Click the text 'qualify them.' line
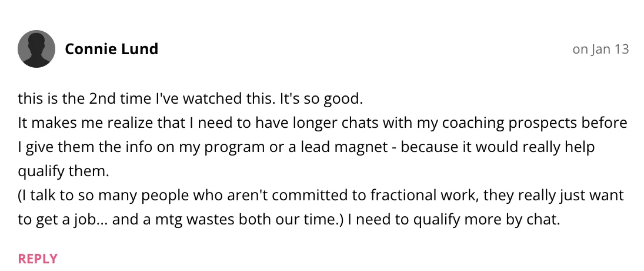The height and width of the screenshot is (271, 644). coord(64,171)
